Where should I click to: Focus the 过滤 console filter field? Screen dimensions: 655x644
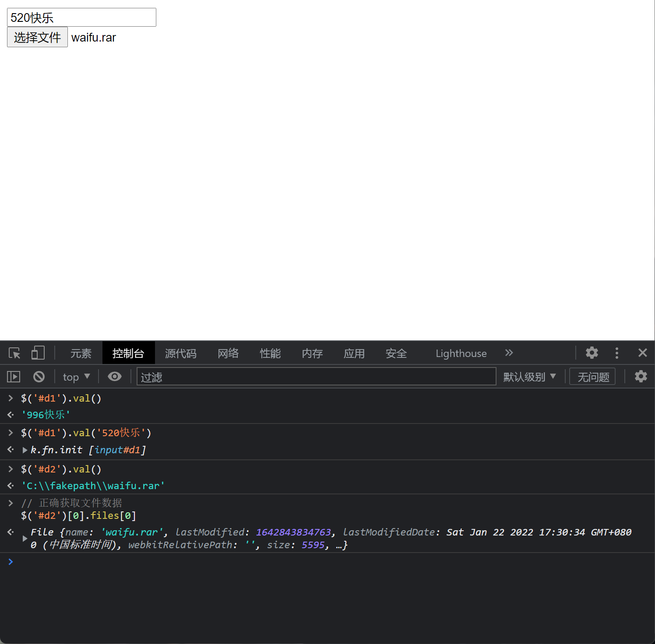pyautogui.click(x=316, y=376)
